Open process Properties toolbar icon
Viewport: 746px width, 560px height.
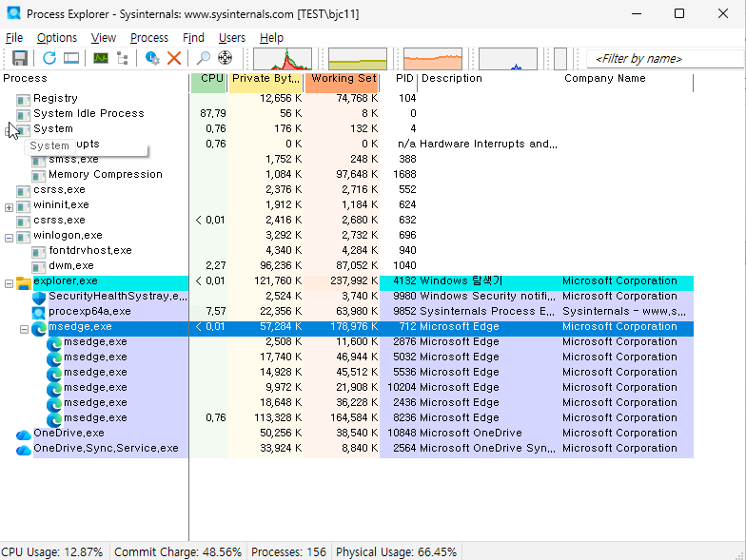point(152,58)
